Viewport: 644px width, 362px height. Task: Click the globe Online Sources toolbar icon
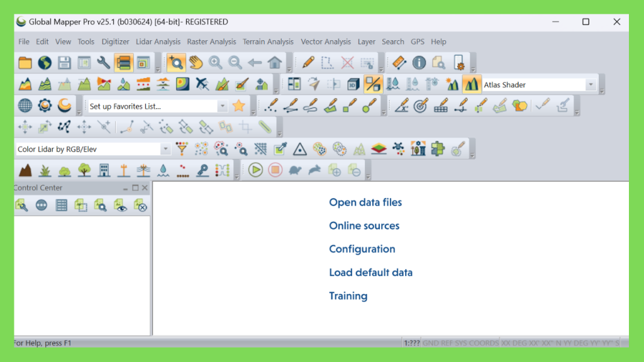[45, 63]
